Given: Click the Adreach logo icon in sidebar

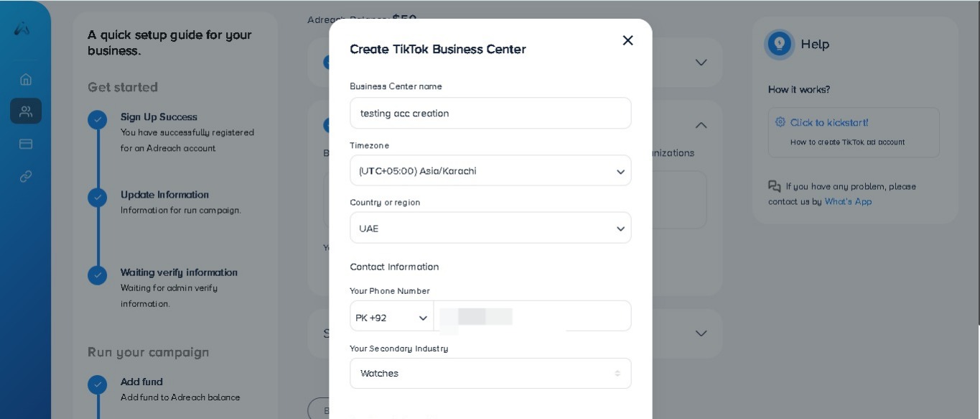Looking at the screenshot, I should click(22, 29).
